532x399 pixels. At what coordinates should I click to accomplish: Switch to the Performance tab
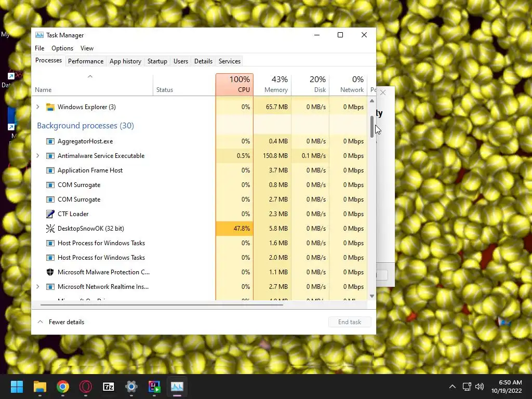(86, 61)
